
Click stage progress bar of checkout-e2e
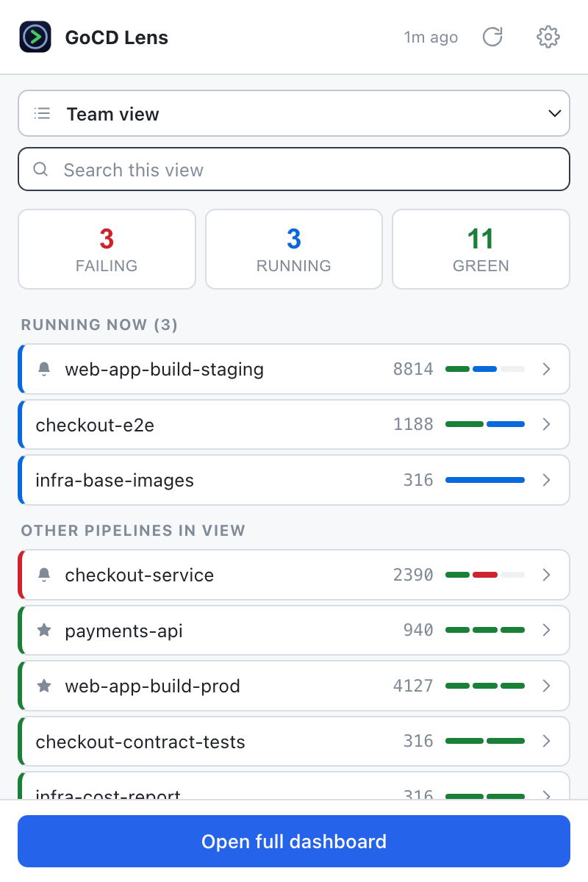[x=485, y=424]
